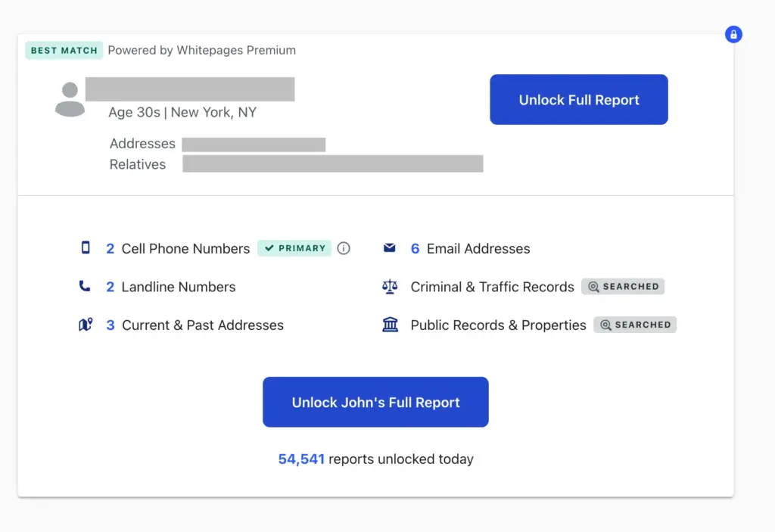The width and height of the screenshot is (775, 532).
Task: Click the email envelope icon
Action: point(390,247)
